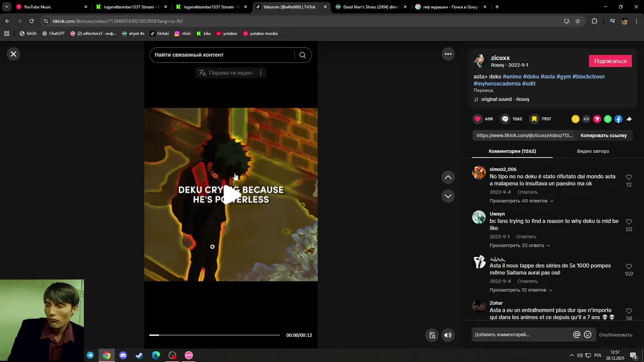Screen dimensions: 644x362
Task: Like the comment with 159 likes
Action: [x=629, y=266]
